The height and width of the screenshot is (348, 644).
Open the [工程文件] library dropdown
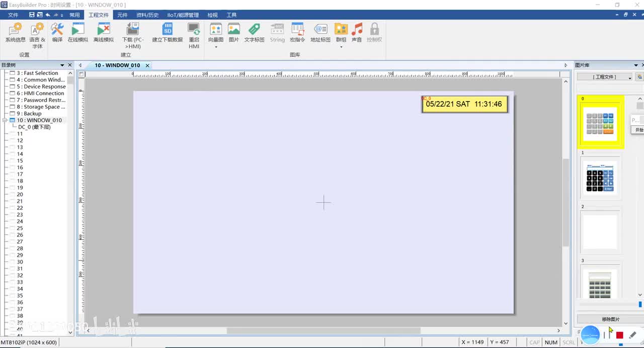point(605,77)
